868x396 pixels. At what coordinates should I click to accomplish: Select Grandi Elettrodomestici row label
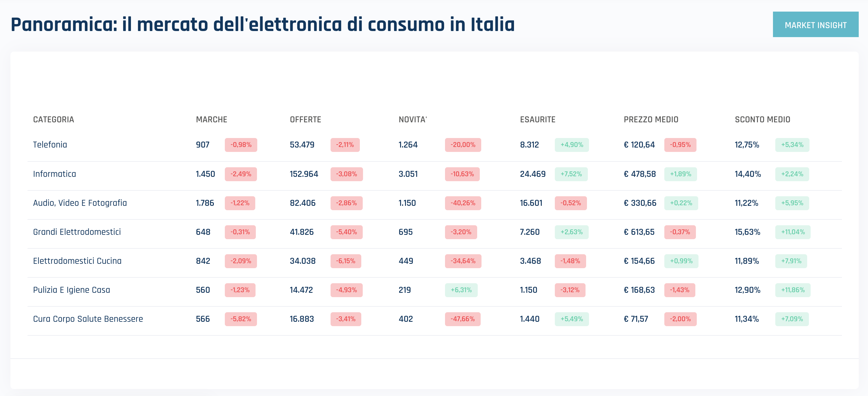77,232
